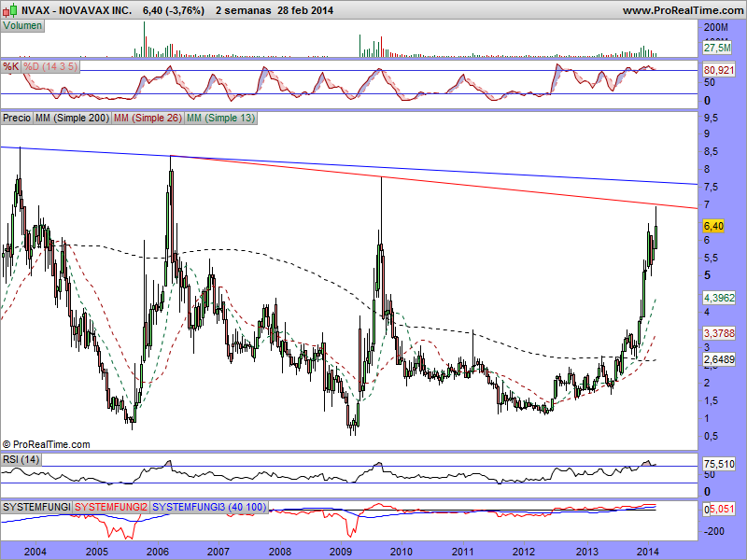
Task: Open the www.ProRealTime.com link
Action: point(683,10)
